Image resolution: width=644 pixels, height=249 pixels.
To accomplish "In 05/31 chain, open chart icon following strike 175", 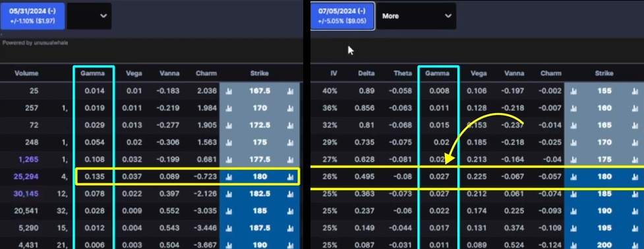I will (291, 143).
